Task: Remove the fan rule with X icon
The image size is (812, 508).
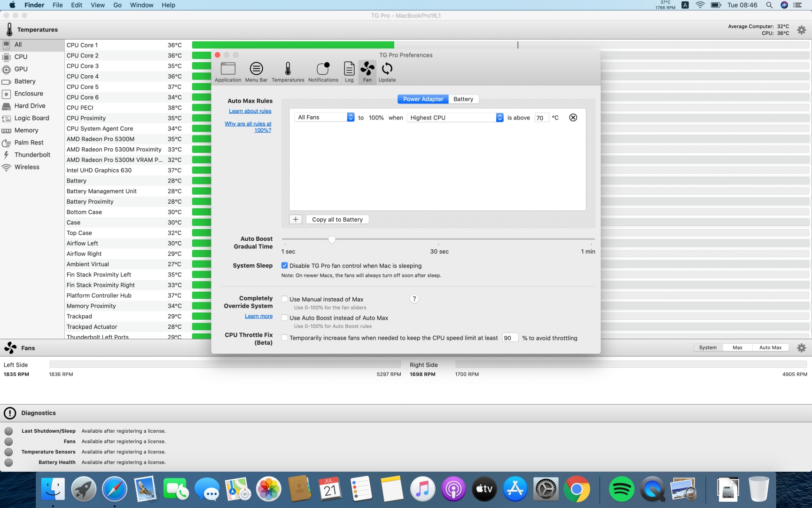Action: point(573,118)
